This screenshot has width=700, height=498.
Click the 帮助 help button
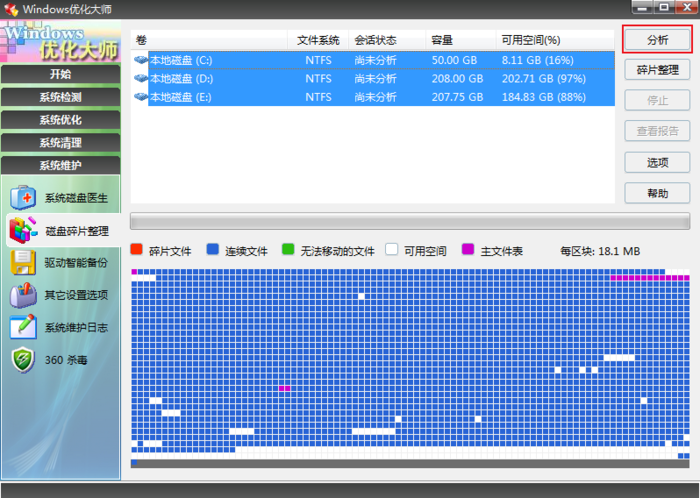point(657,193)
